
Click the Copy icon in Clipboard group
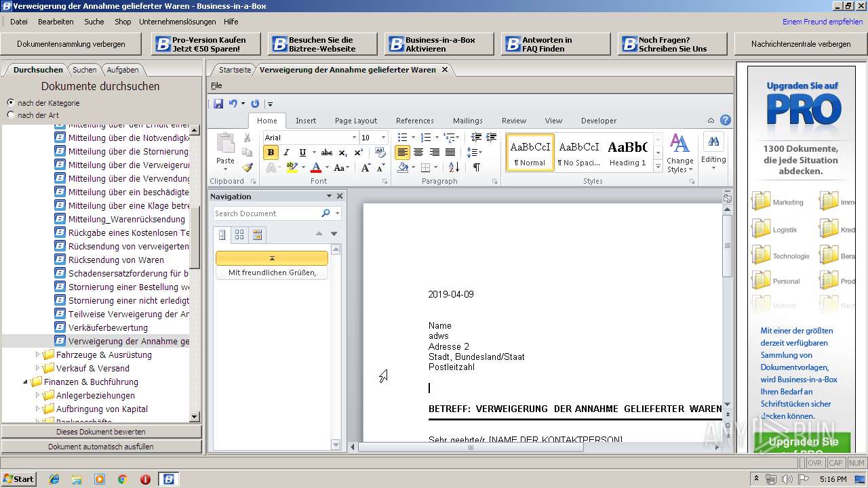(247, 152)
